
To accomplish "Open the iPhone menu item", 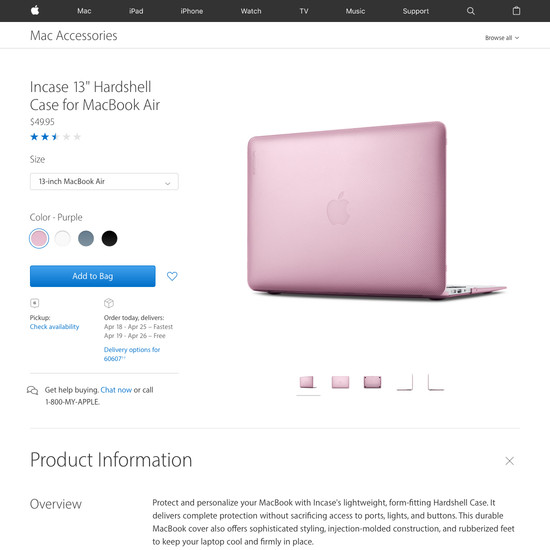I will 192,11.
